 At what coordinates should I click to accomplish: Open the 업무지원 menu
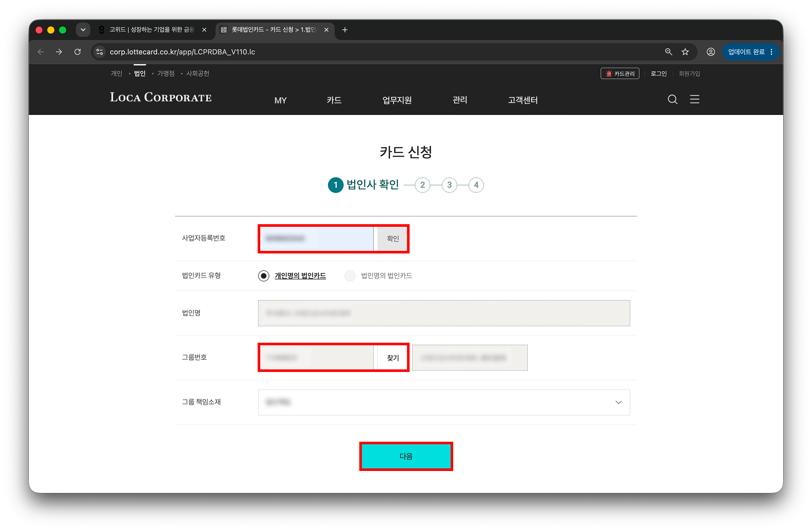[397, 100]
